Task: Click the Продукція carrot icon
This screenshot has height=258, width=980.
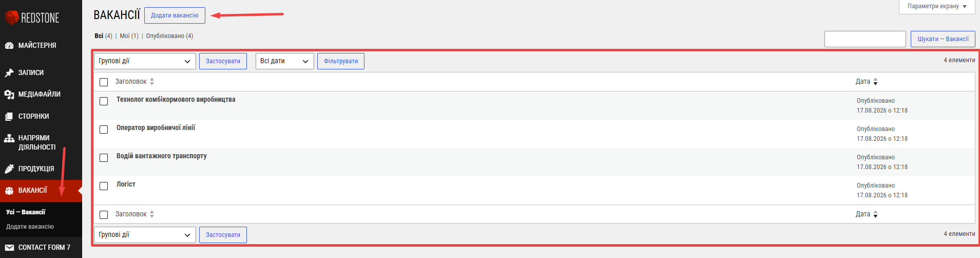Action: pyautogui.click(x=9, y=169)
